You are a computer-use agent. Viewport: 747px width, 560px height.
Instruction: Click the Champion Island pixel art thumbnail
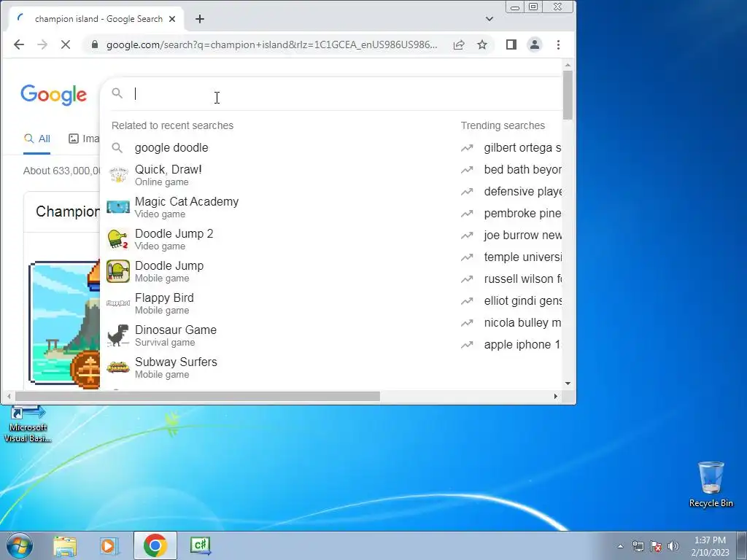point(65,323)
